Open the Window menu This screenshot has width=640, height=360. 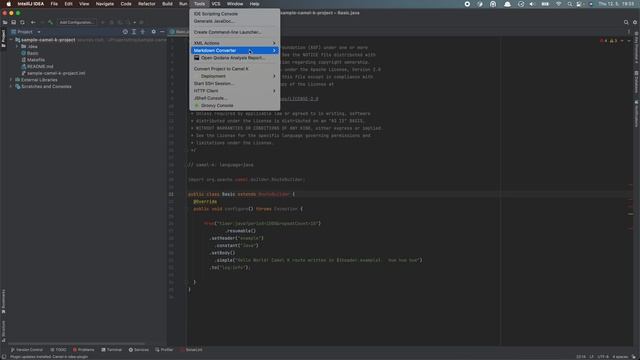235,4
